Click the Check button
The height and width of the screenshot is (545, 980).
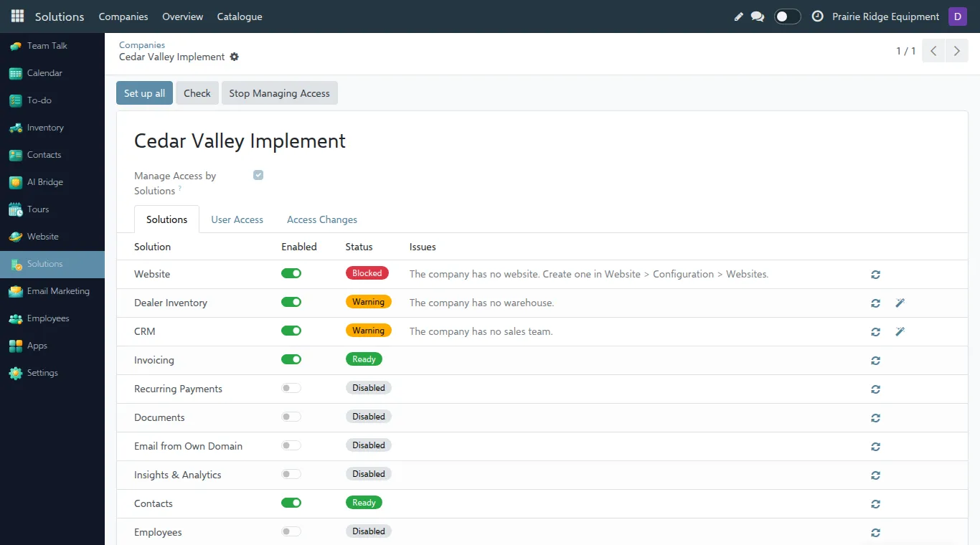click(197, 93)
